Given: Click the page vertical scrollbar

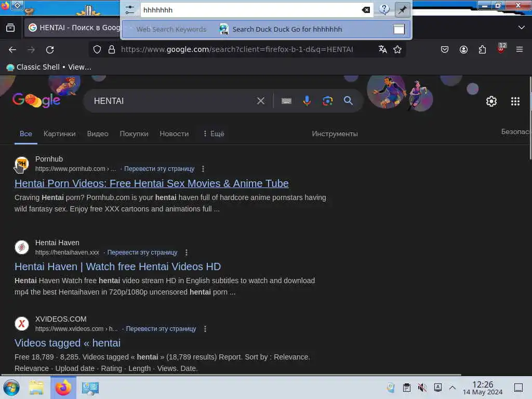Looking at the screenshot, I should [x=530, y=118].
